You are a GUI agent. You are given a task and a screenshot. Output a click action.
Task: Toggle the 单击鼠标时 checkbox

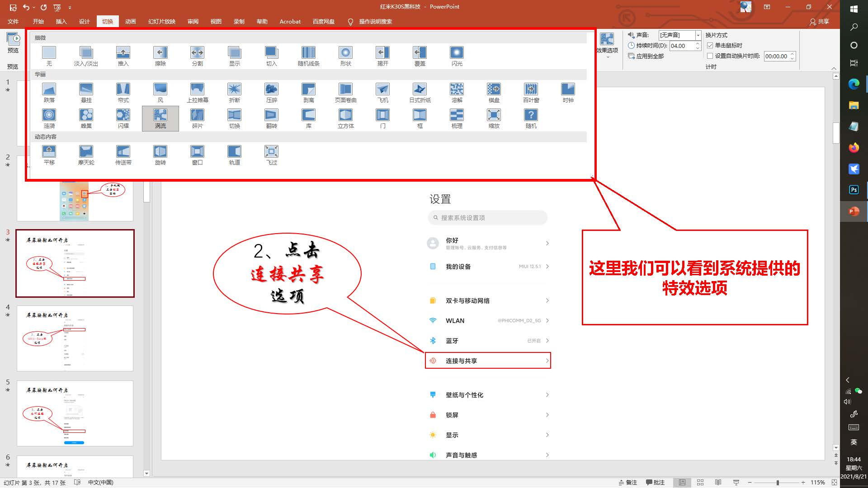pos(710,46)
